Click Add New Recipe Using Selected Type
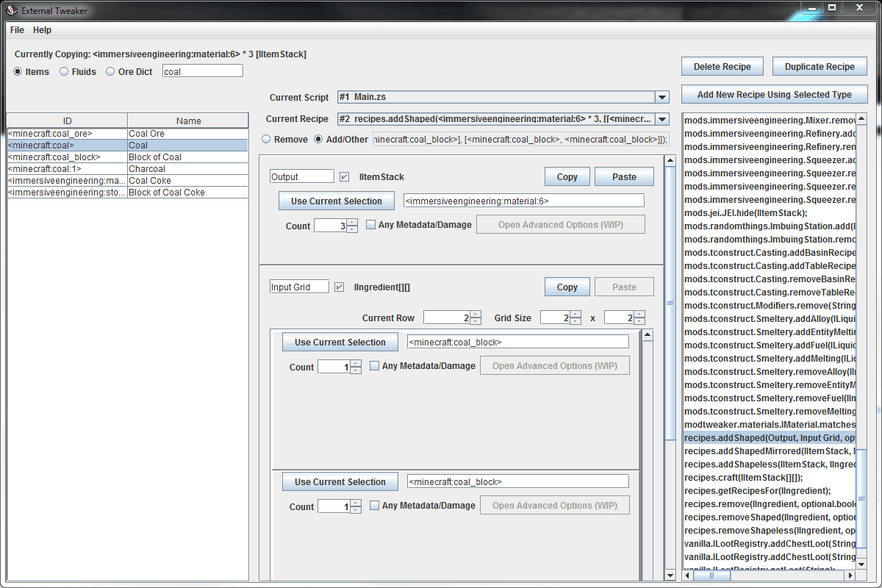882x588 pixels. [775, 94]
